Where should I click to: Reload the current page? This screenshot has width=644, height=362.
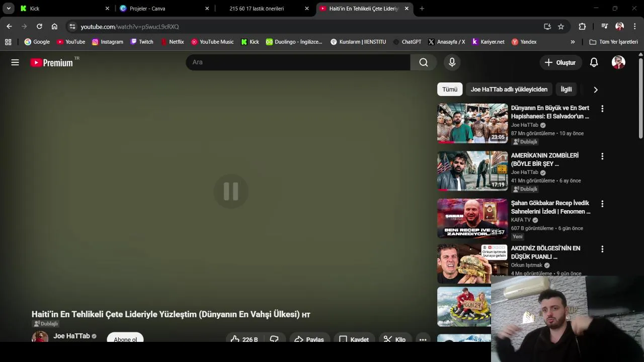pyautogui.click(x=39, y=27)
